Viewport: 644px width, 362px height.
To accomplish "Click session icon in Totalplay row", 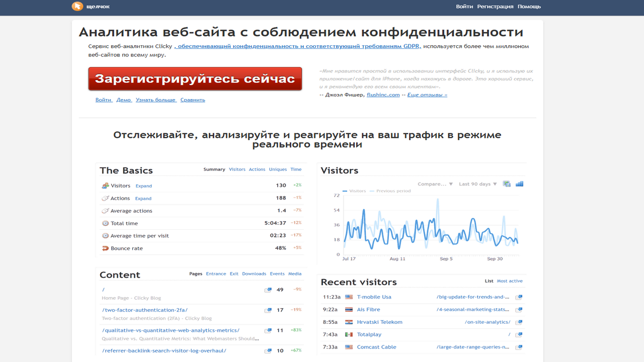I will (519, 335).
